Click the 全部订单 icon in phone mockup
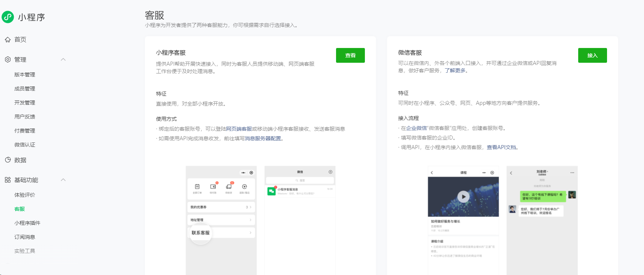 [197, 187]
